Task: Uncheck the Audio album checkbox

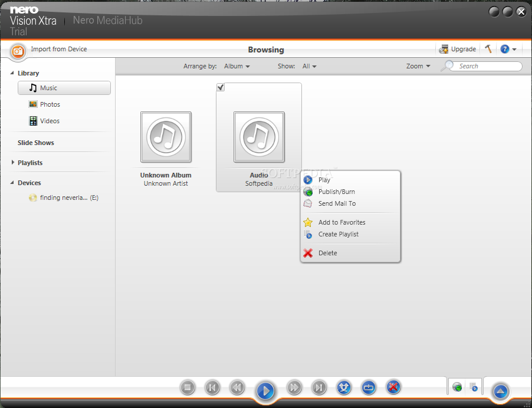Action: [221, 87]
